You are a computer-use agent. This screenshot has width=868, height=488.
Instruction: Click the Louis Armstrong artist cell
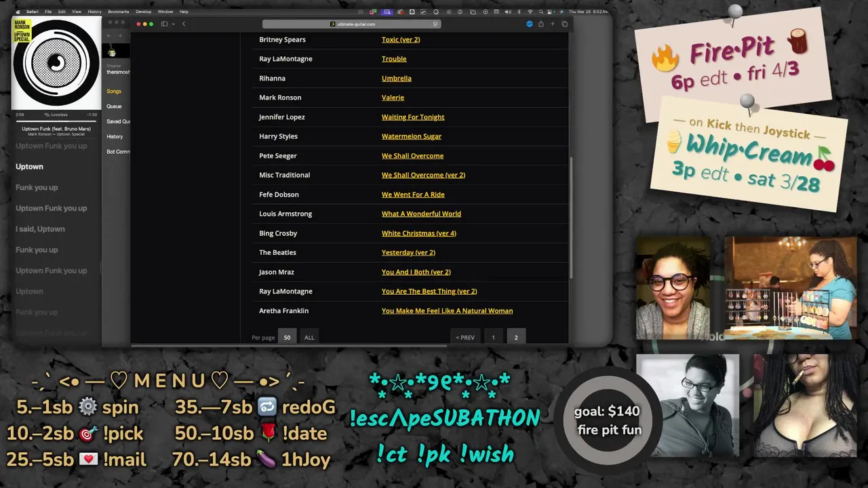pos(285,213)
